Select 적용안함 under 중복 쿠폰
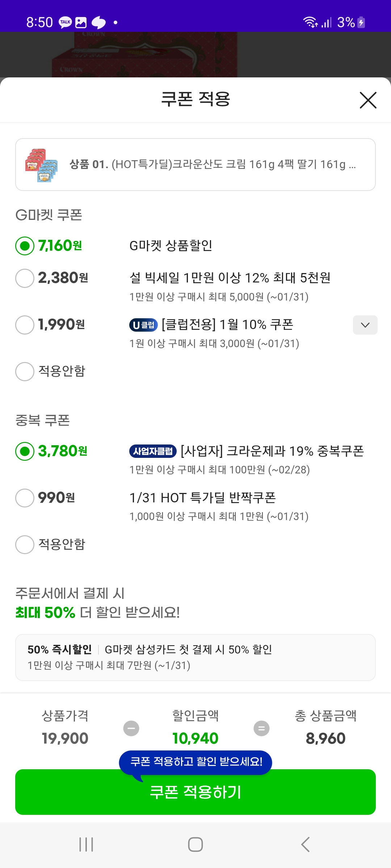Viewport: 391px width, 868px height. 25,544
